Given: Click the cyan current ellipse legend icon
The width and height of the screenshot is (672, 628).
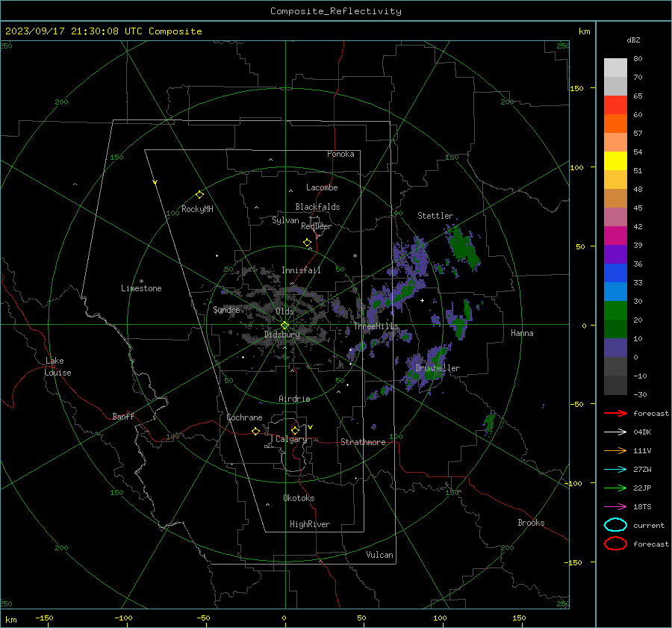Looking at the screenshot, I should 615,525.
